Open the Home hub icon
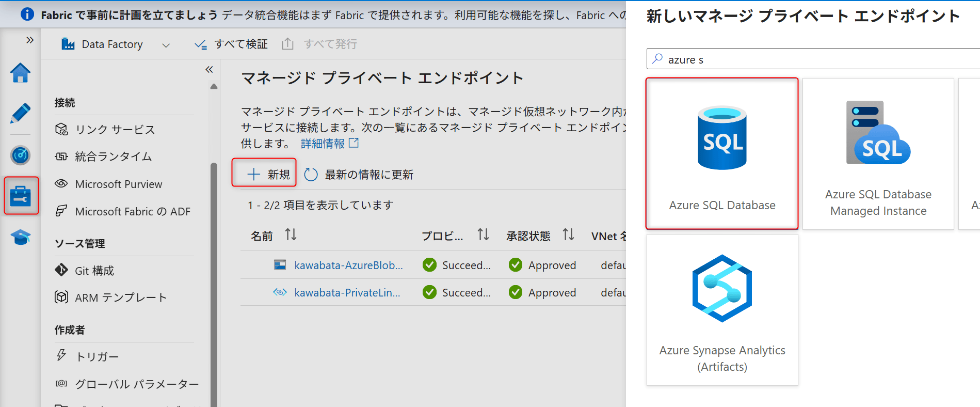Image resolution: width=980 pixels, height=407 pixels. 21,73
